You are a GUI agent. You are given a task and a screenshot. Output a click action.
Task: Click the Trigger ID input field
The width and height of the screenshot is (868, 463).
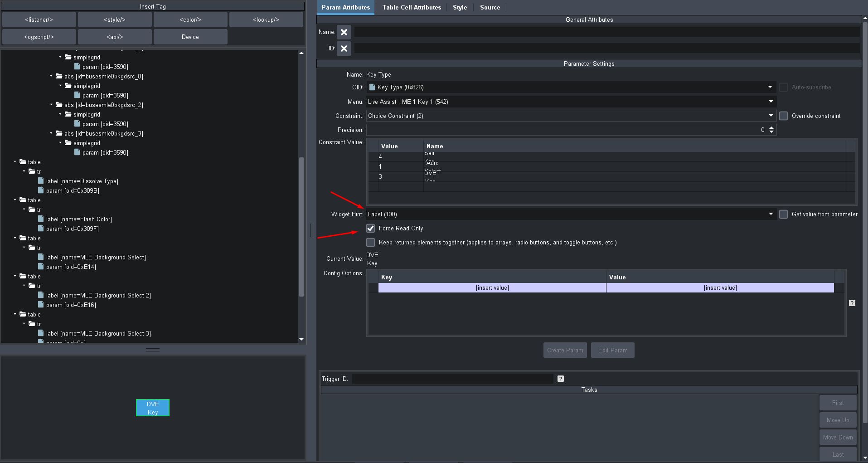pyautogui.click(x=453, y=379)
